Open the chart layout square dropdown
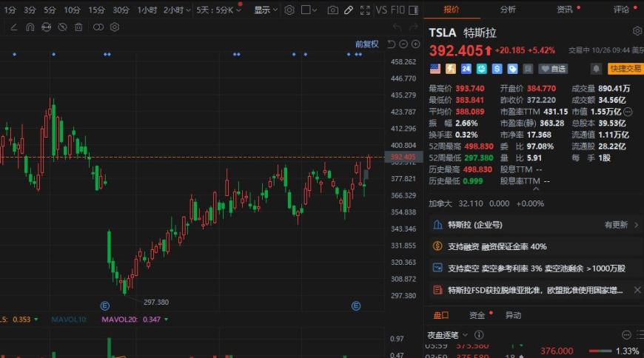Viewport: 644px width, 358px height. [309, 10]
